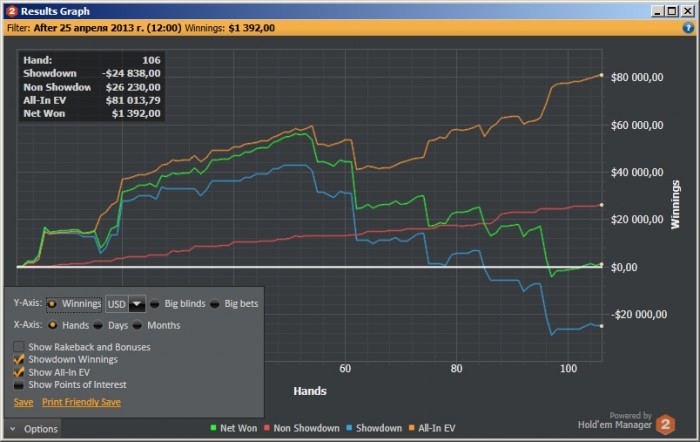Click the red Non Showdown legend item
Image resolution: width=700 pixels, height=442 pixels.
pos(301,428)
